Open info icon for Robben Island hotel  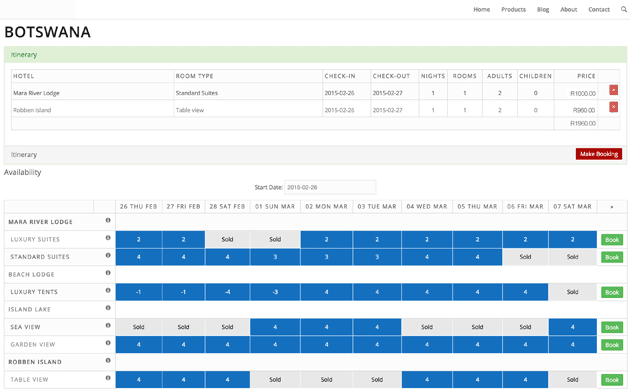click(108, 361)
